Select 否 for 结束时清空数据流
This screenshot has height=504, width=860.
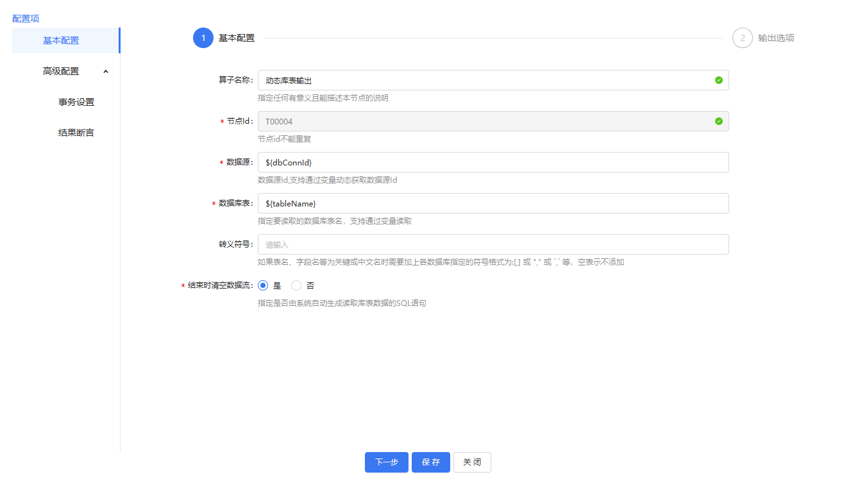tap(296, 285)
